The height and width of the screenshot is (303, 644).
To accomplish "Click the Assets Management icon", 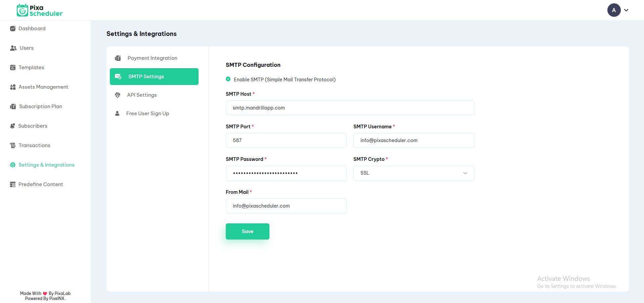I will point(13,87).
